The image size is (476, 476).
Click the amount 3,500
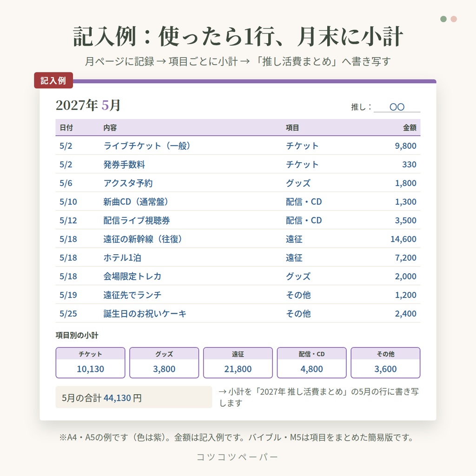click(405, 220)
